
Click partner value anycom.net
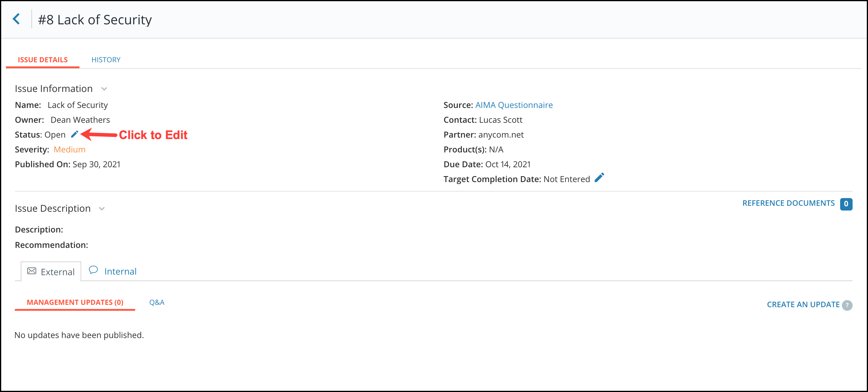[501, 135]
